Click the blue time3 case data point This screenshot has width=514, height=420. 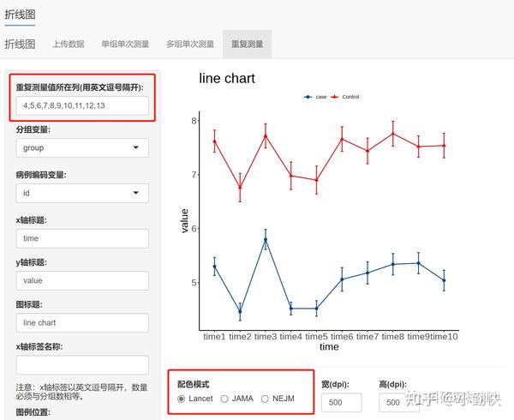(x=266, y=240)
